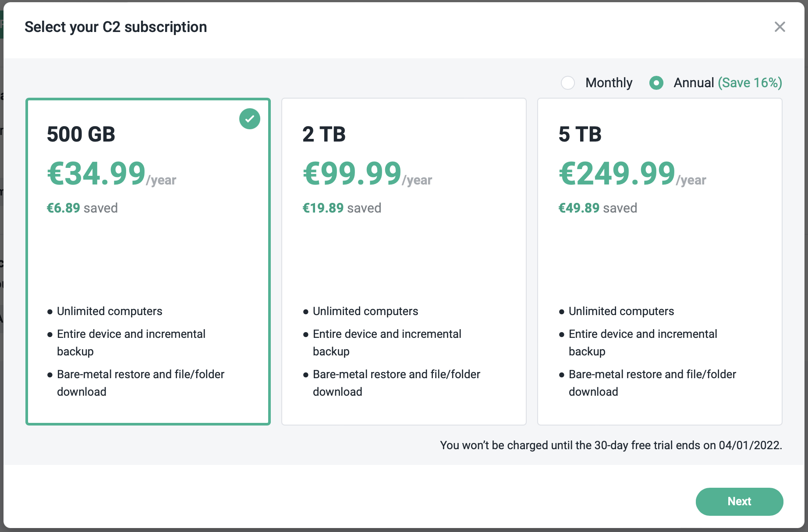The image size is (808, 532).
Task: Click Unlimited computers on the 2 TB card
Action: point(365,311)
